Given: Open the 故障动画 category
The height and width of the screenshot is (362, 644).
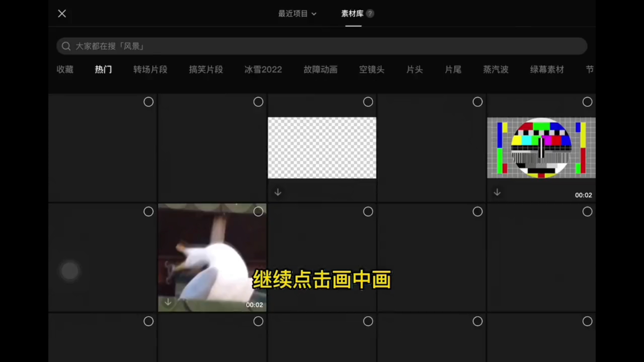Looking at the screenshot, I should click(320, 69).
